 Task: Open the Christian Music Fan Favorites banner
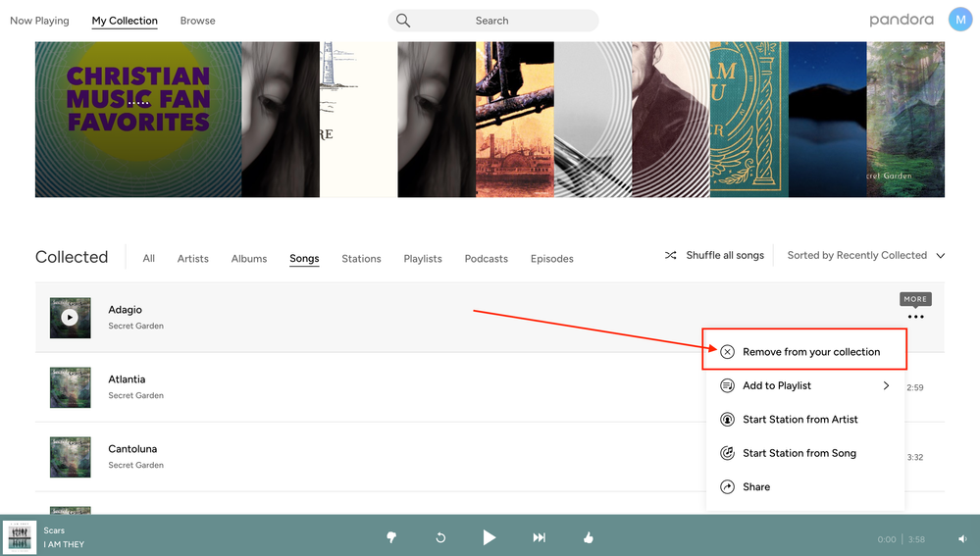pyautogui.click(x=138, y=120)
